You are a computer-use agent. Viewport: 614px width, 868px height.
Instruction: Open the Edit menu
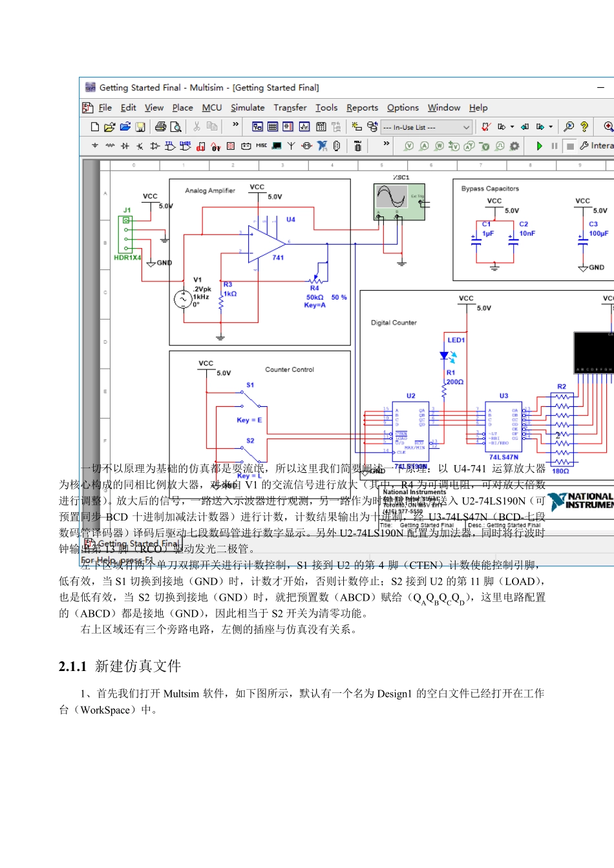coord(129,108)
